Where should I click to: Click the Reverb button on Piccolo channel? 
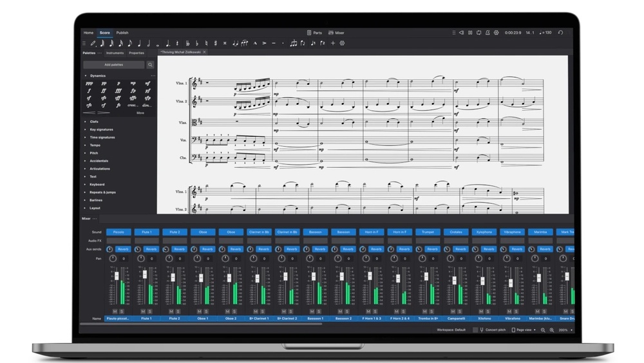tap(122, 249)
